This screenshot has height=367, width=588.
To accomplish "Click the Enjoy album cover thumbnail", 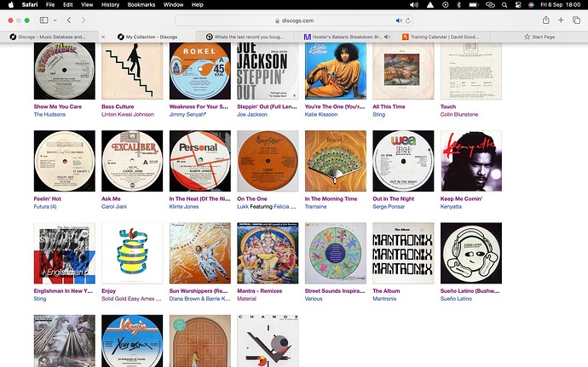I will point(132,254).
